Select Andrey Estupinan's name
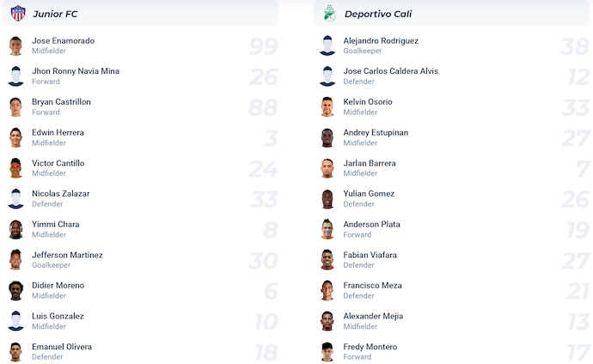The width and height of the screenshot is (593, 364). click(376, 132)
